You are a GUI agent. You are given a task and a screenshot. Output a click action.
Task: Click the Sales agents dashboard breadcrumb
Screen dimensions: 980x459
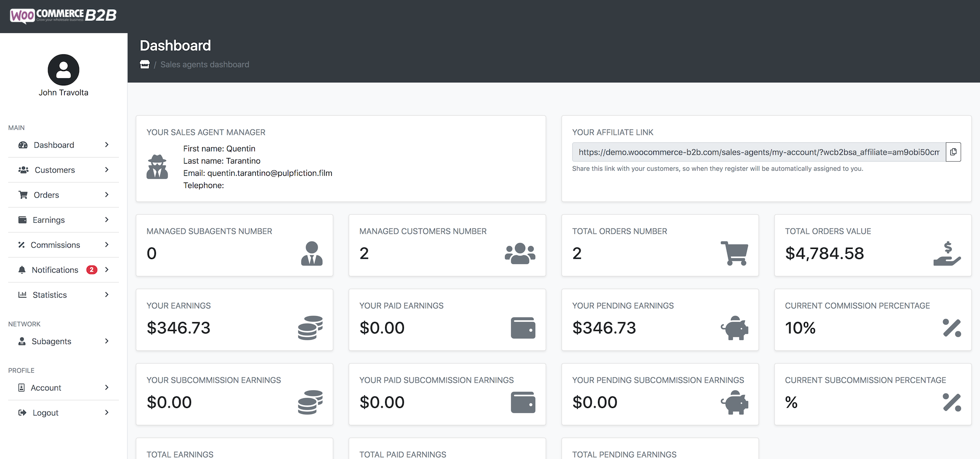point(205,64)
